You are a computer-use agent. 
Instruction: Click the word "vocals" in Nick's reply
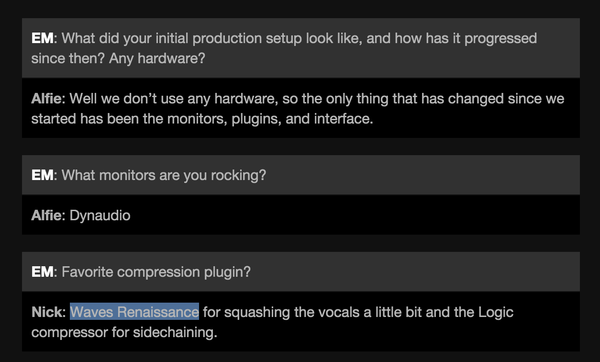tap(339, 312)
